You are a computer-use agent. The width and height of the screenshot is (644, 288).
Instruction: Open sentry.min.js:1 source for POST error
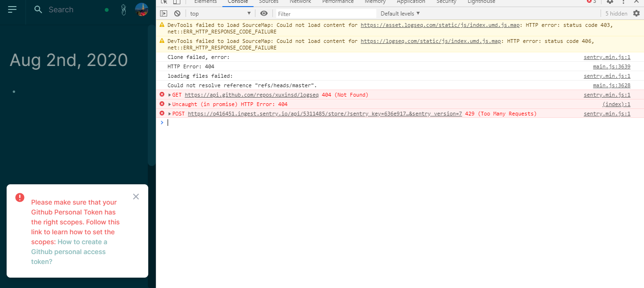tap(607, 114)
